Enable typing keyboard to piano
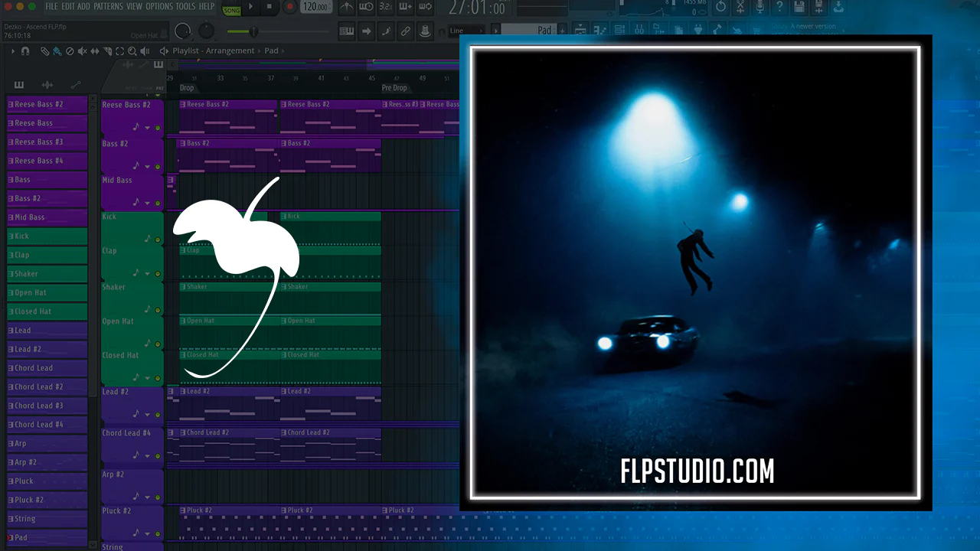 pyautogui.click(x=347, y=31)
